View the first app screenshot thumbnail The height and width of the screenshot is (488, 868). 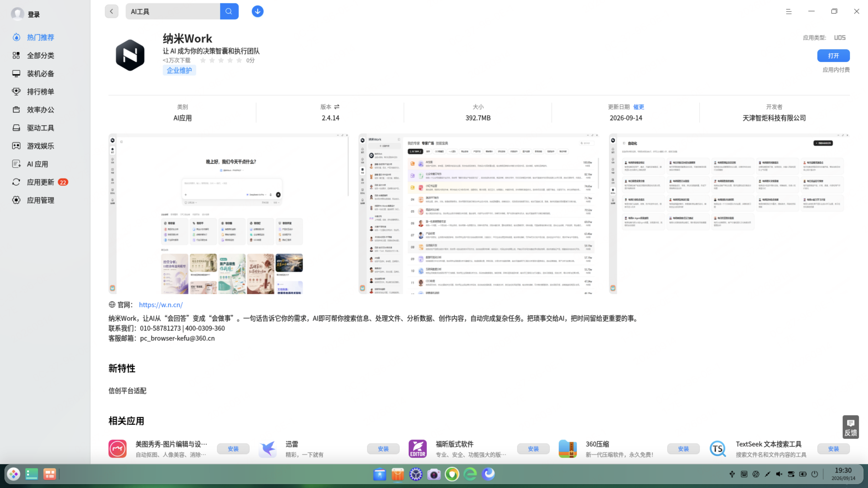(228, 214)
